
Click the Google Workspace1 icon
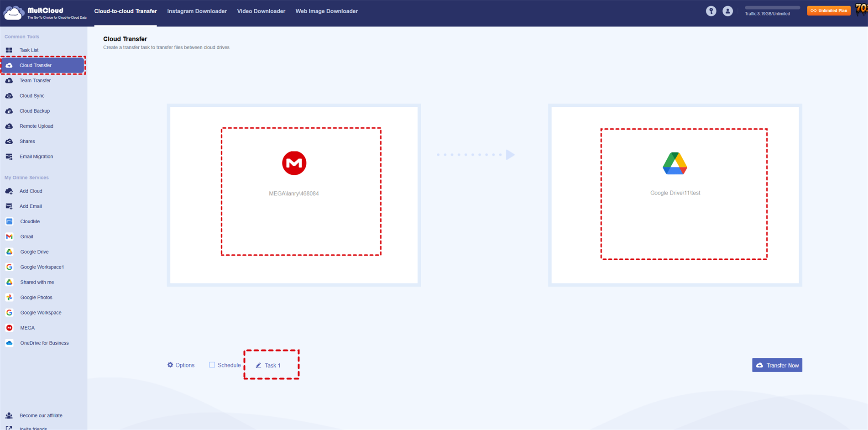9,267
